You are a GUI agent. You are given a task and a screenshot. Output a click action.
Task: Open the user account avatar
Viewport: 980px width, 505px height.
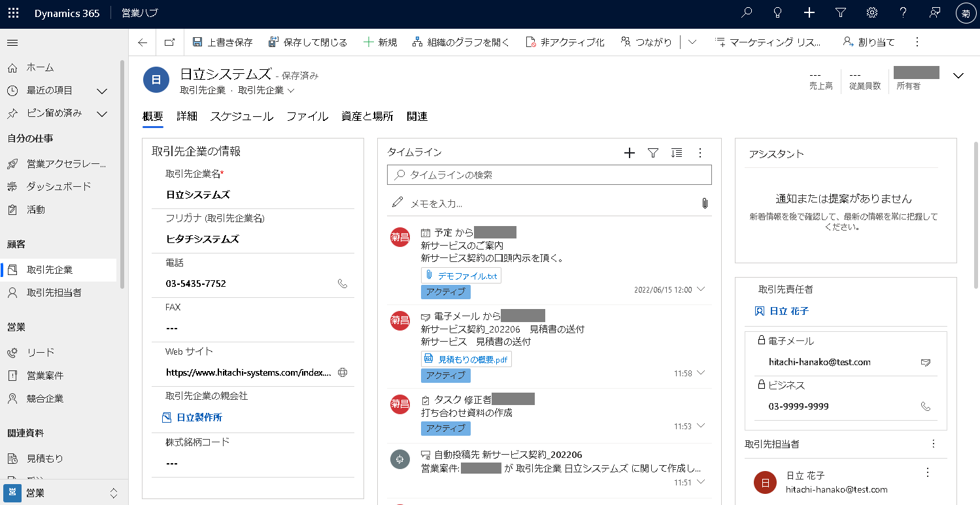click(966, 12)
